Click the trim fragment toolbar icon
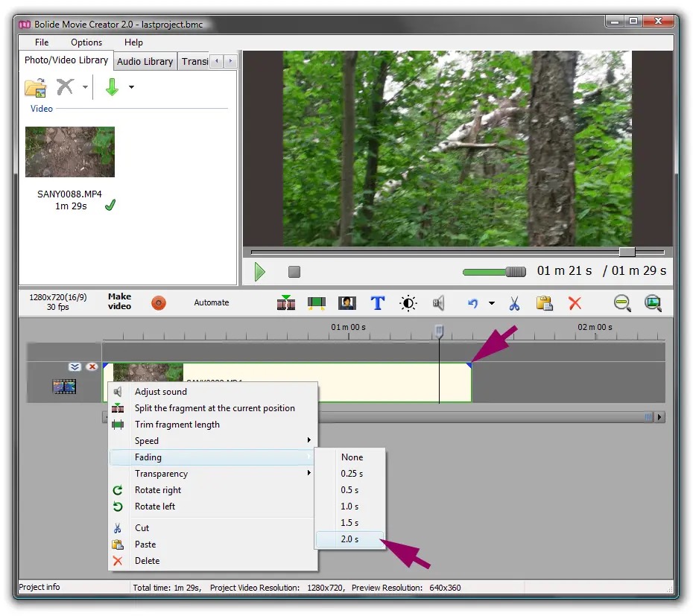The height and width of the screenshot is (616, 693). tap(317, 303)
